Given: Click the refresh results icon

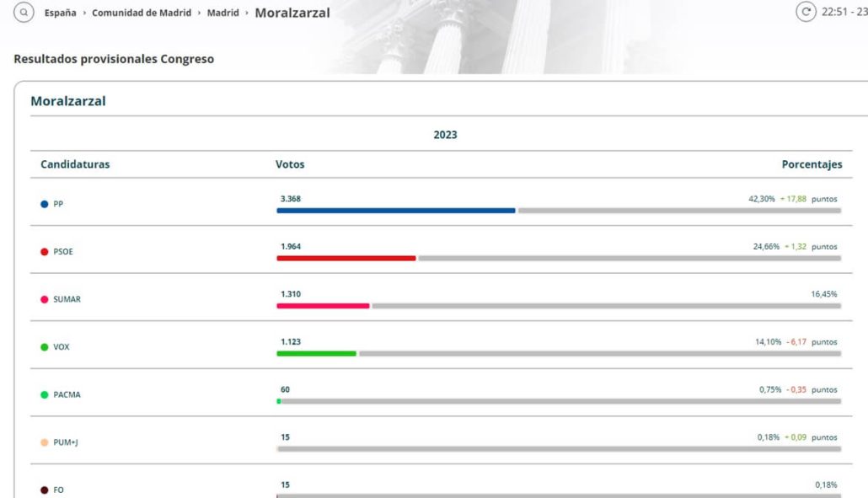Looking at the screenshot, I should [x=806, y=12].
